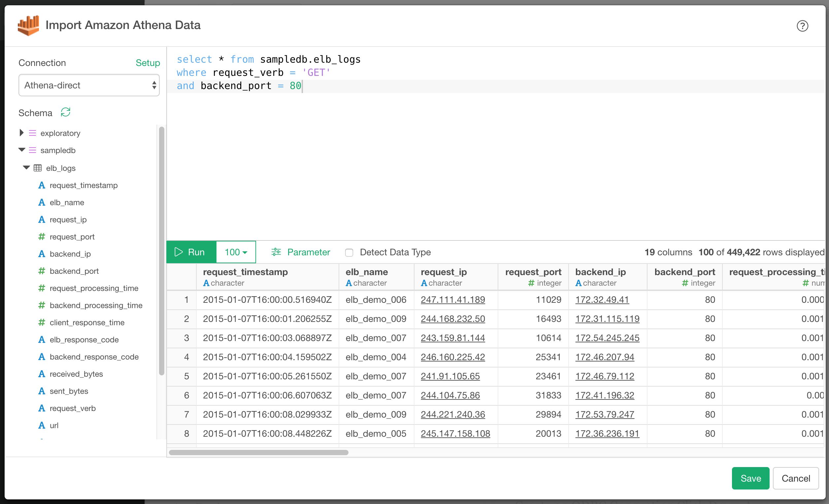829x504 pixels.
Task: Click the elb_name column header
Action: pyautogui.click(x=377, y=277)
